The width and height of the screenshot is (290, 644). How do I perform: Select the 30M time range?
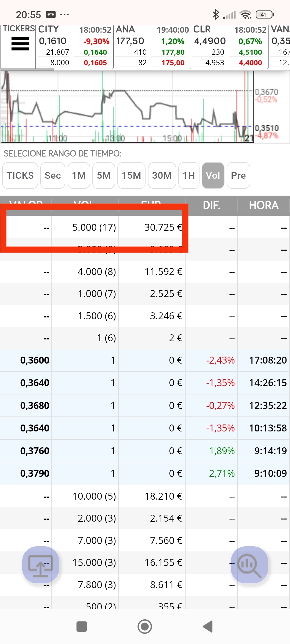pos(162,175)
